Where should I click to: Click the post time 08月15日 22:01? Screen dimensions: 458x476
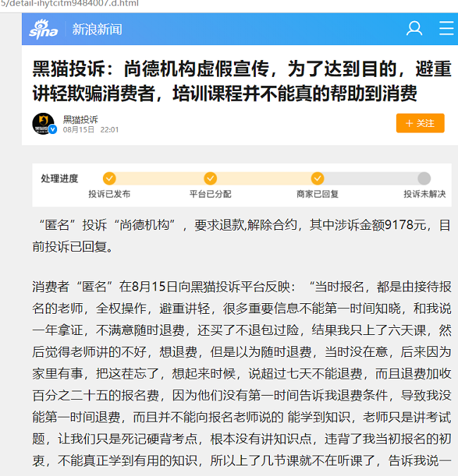[x=91, y=130]
